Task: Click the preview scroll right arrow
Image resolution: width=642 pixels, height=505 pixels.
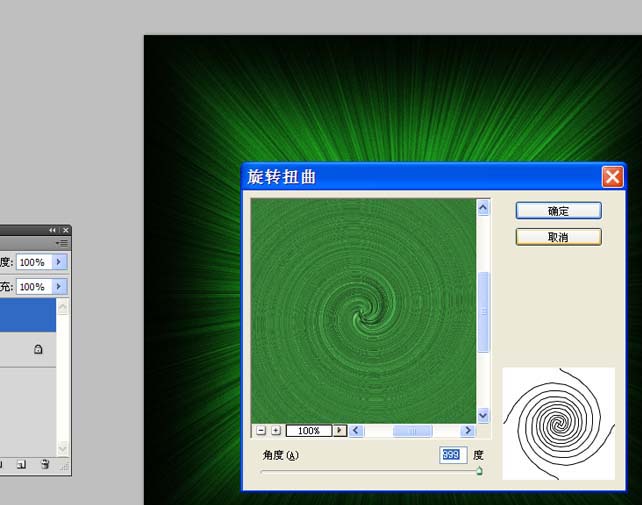Action: pos(468,430)
